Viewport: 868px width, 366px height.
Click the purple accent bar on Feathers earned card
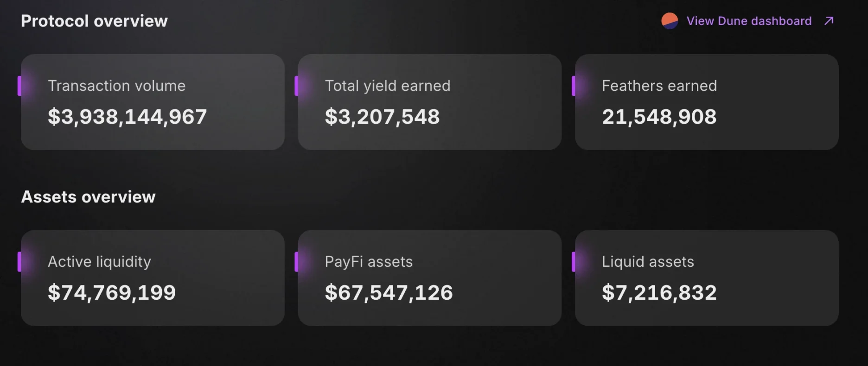[574, 85]
